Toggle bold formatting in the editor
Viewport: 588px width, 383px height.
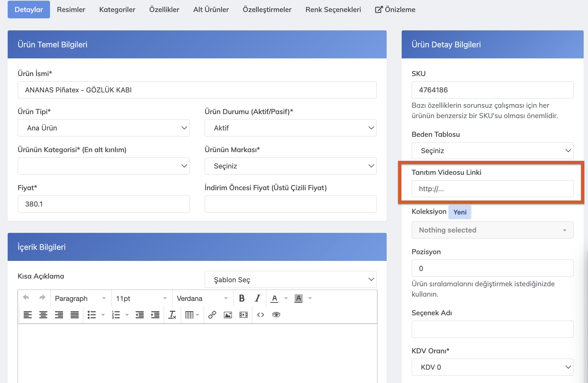(x=242, y=298)
